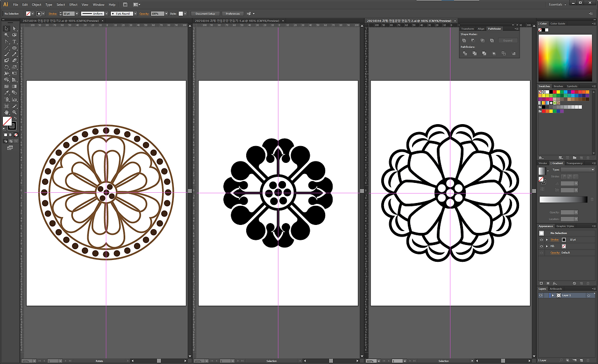Click the gradient slider bar
This screenshot has width=598, height=364.
pos(563,200)
